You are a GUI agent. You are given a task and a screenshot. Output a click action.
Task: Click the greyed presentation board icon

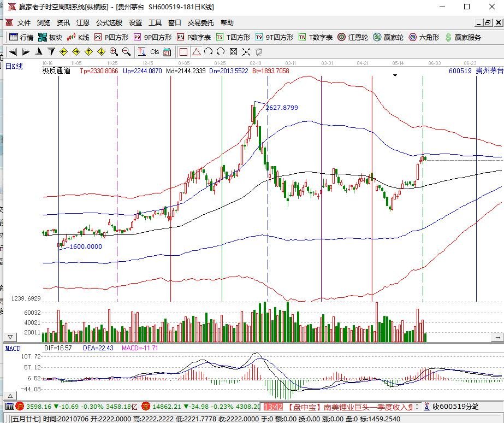258,52
